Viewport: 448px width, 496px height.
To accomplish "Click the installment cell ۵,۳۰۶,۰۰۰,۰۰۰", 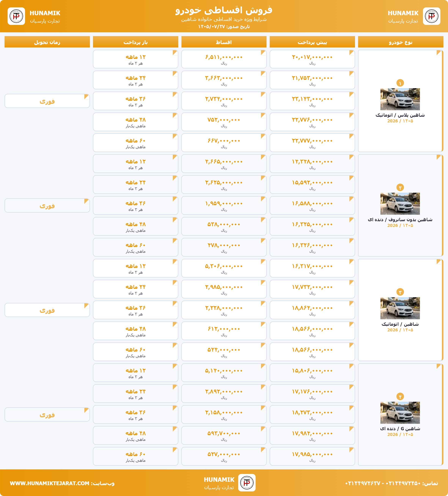I will 224,268.
